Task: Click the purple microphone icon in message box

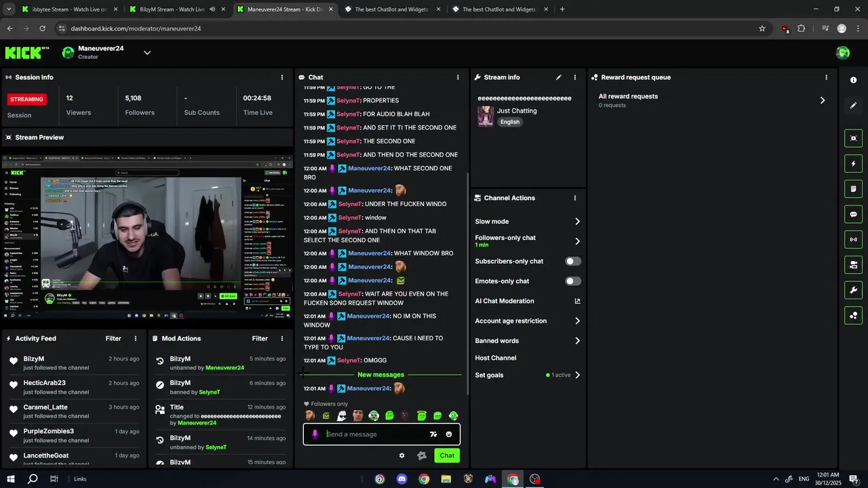Action: (x=315, y=434)
